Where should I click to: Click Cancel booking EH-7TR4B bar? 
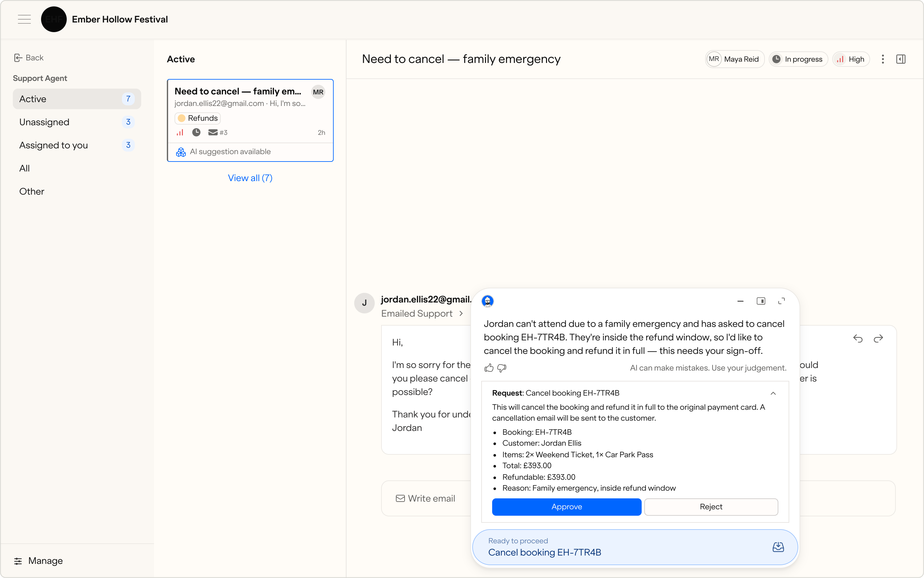point(635,547)
